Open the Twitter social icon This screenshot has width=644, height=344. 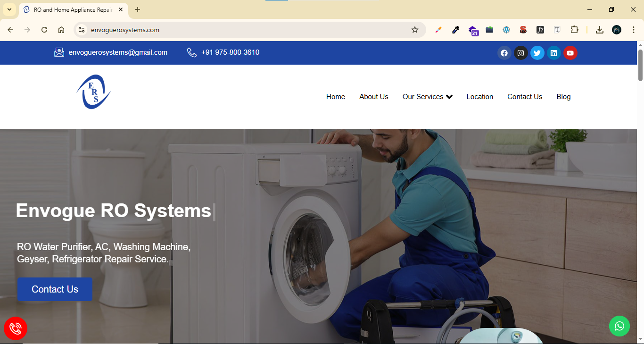click(537, 53)
